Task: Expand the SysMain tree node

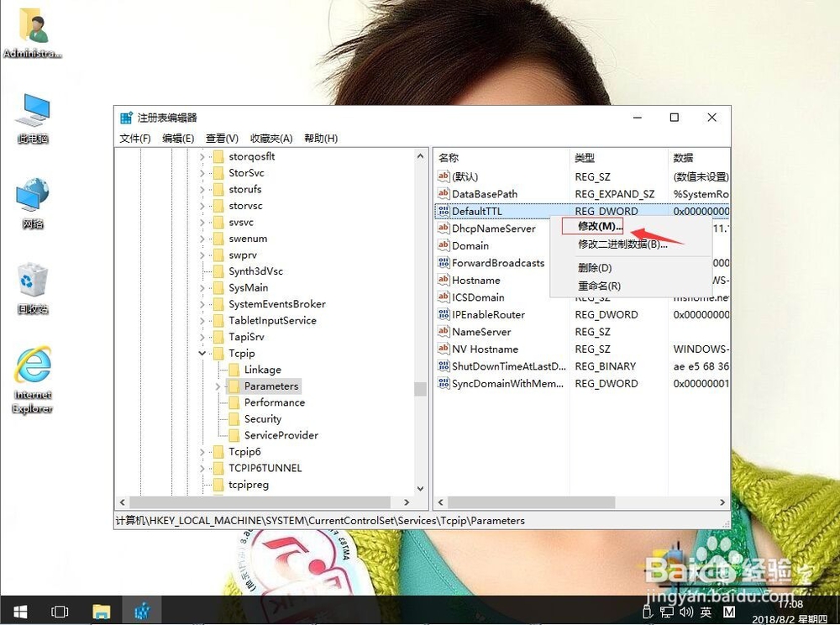Action: [x=202, y=287]
